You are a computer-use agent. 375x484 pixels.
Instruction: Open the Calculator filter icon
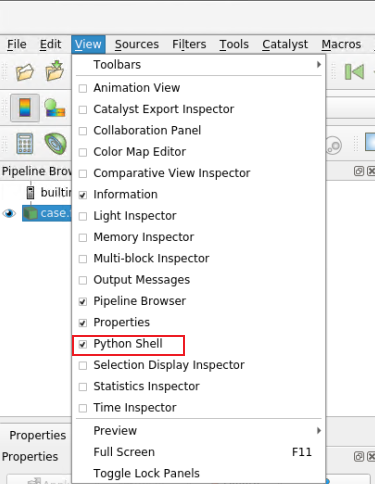[x=25, y=144]
